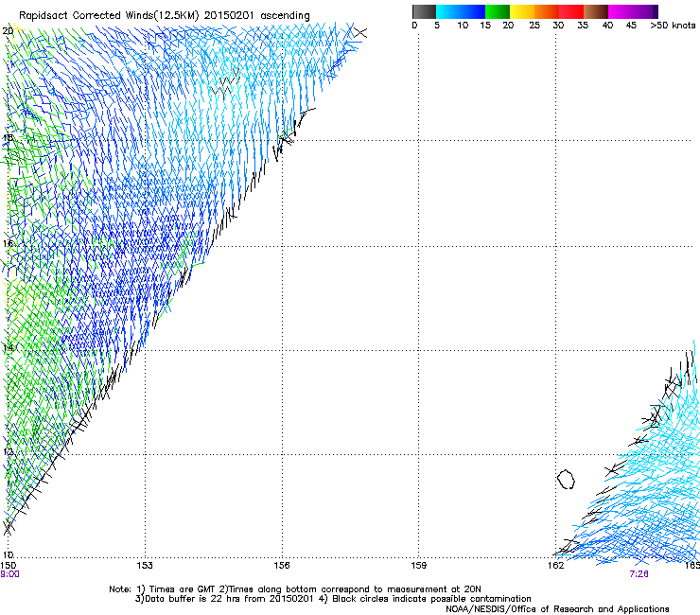Click the orange 25-30 knots legend segment
Image resolution: width=700 pixels, height=615 pixels.
547,11
